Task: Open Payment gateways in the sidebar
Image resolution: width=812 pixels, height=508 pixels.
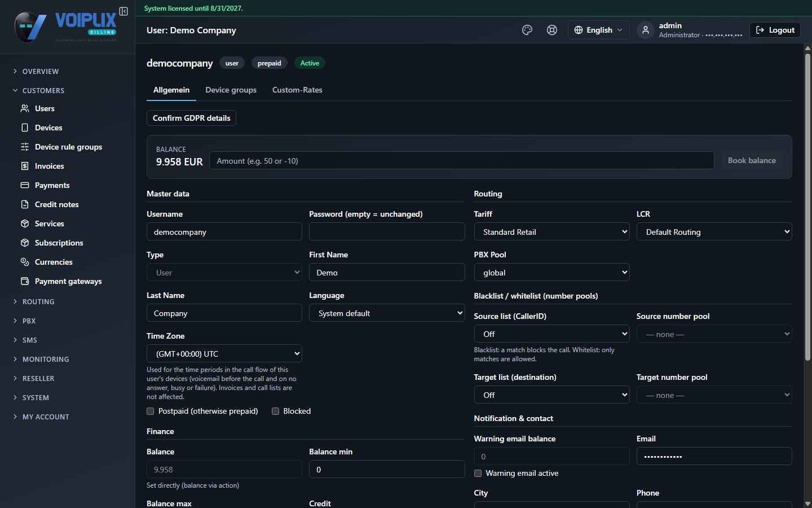Action: [67, 281]
